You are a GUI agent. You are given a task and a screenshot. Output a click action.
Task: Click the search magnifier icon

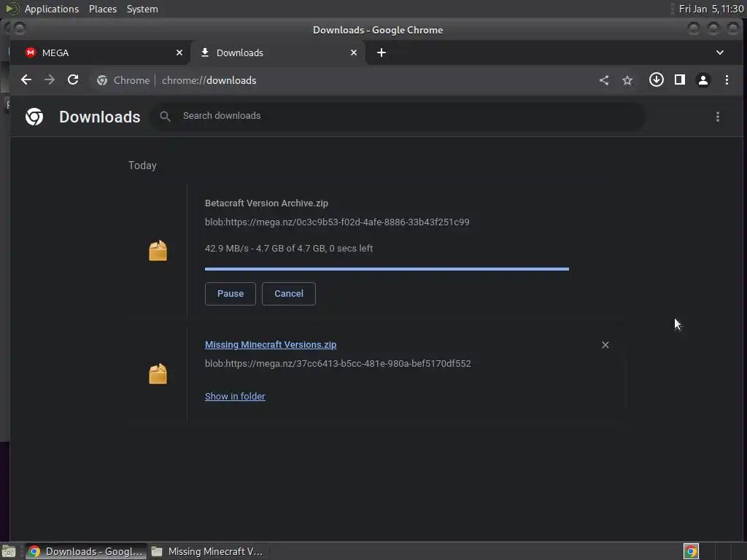click(165, 116)
